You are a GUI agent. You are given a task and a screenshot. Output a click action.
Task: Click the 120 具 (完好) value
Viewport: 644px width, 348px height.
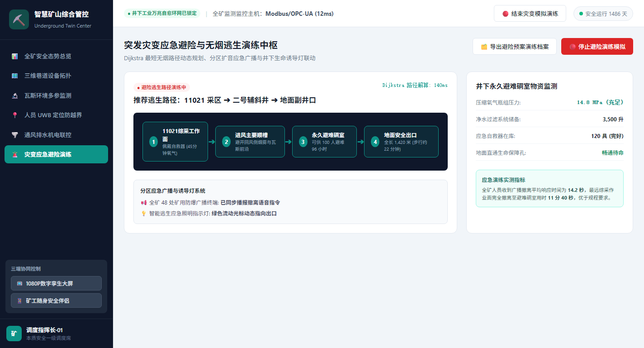[607, 136]
